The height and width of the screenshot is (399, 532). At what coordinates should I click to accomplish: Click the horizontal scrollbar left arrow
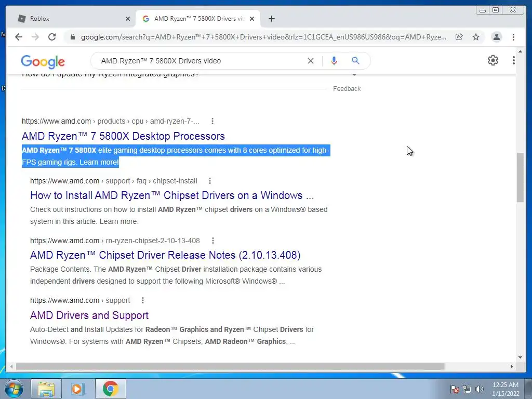click(x=11, y=366)
